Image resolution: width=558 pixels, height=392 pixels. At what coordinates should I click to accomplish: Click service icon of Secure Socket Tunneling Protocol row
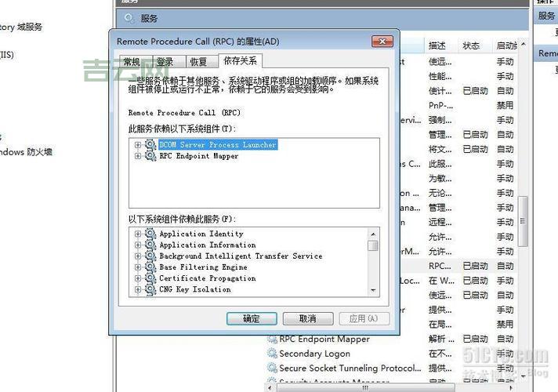[272, 368]
